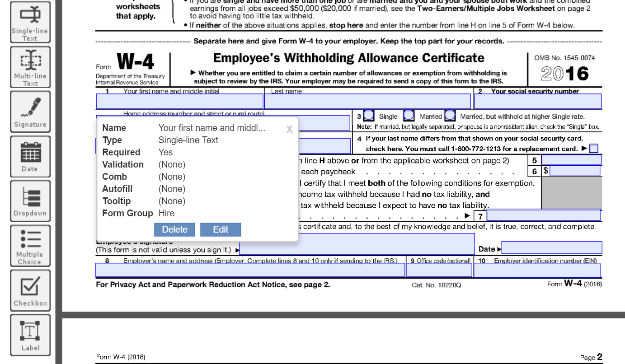The height and width of the screenshot is (364, 625).
Task: Click the employer's name and address field
Action: click(249, 269)
